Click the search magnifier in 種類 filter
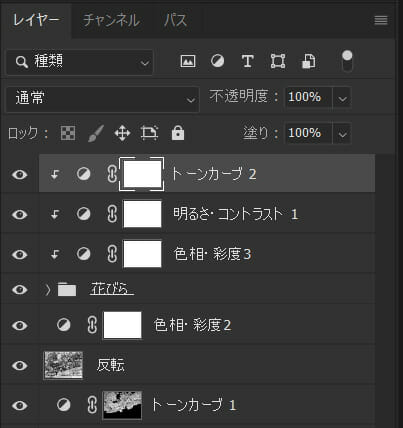This screenshot has height=428, width=403. (22, 62)
